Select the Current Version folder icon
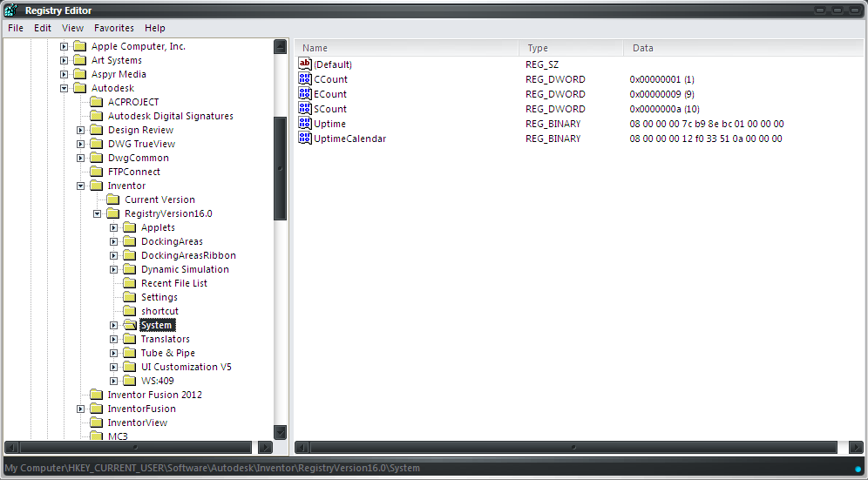868x480 pixels. tap(113, 199)
